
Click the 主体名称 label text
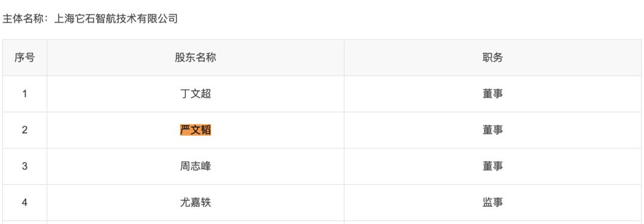click(23, 19)
